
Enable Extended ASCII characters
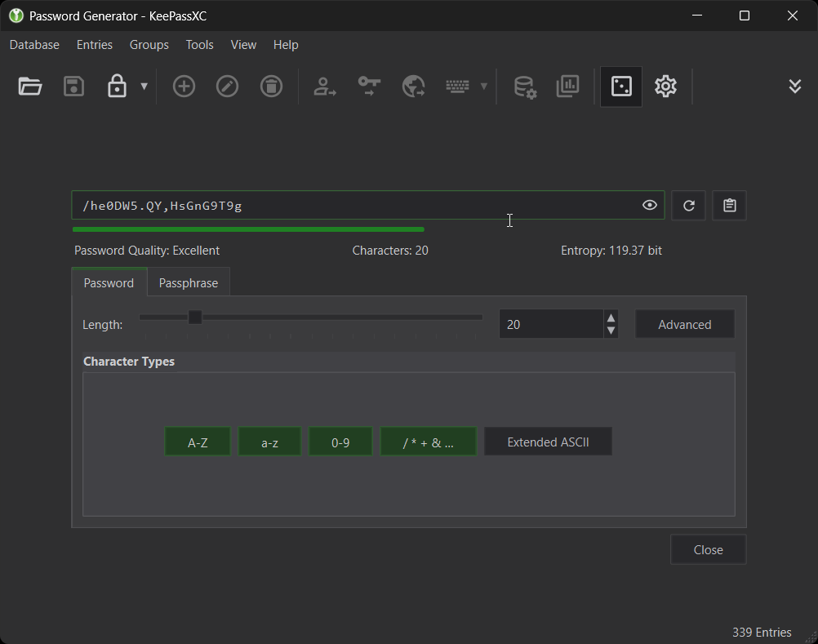(x=548, y=442)
